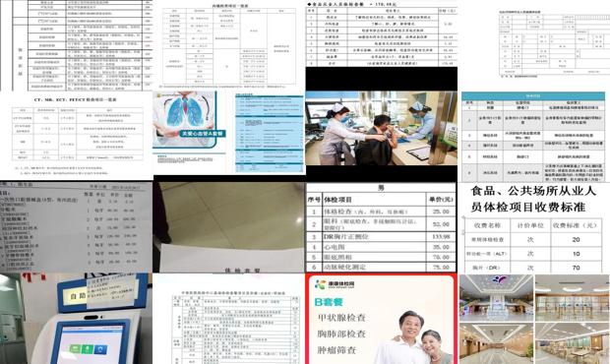
Task: Click the DR胸片正侧位 row
Action: coord(381,236)
